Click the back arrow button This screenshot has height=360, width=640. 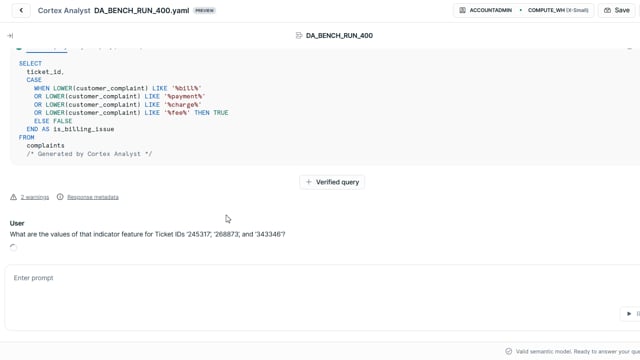(x=21, y=11)
